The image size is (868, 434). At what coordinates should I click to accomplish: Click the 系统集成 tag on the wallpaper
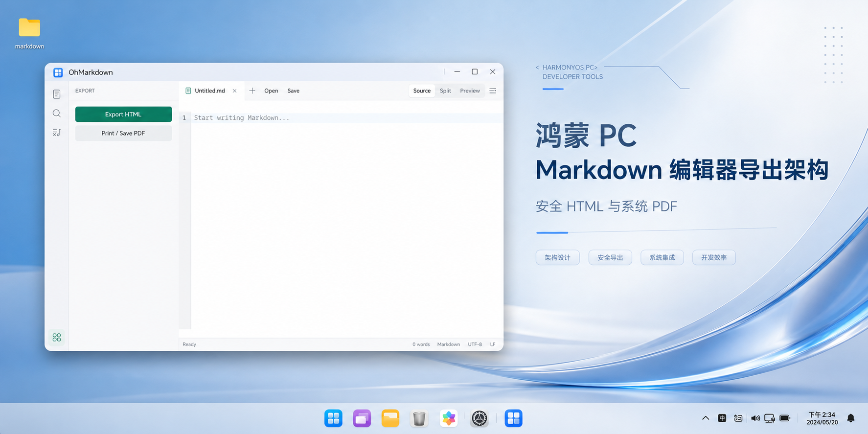tap(662, 257)
